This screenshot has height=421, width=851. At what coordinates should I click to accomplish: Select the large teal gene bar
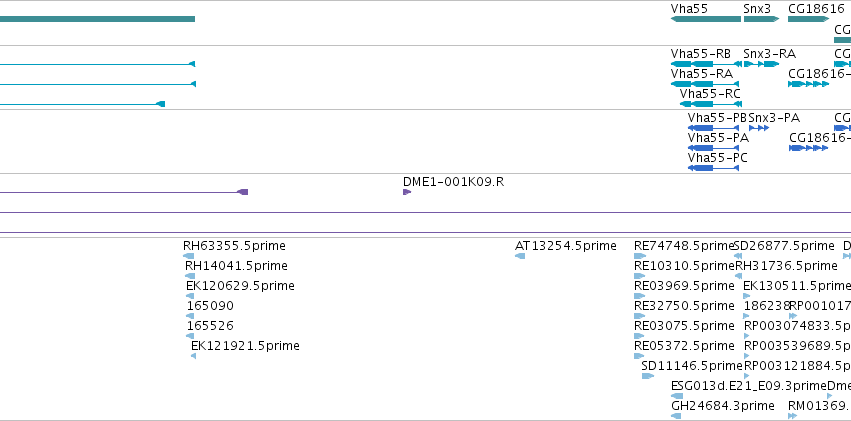click(x=97, y=19)
